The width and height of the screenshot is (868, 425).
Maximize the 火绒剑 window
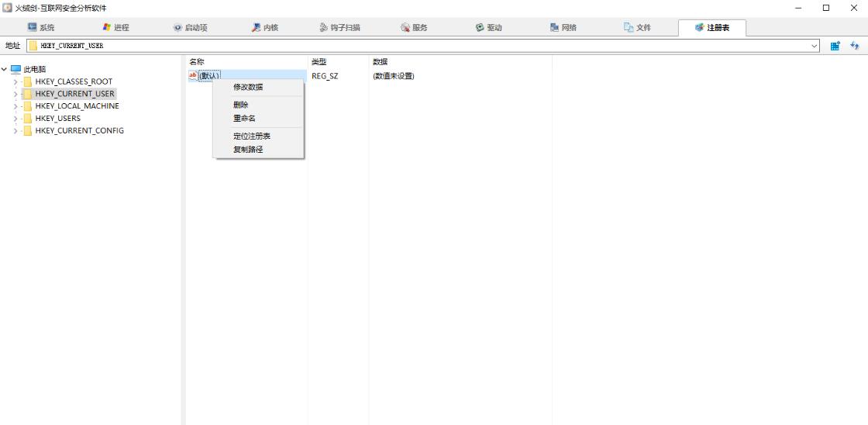tap(826, 8)
